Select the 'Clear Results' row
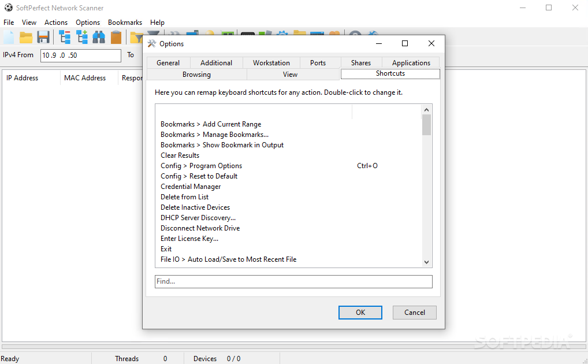 click(288, 155)
